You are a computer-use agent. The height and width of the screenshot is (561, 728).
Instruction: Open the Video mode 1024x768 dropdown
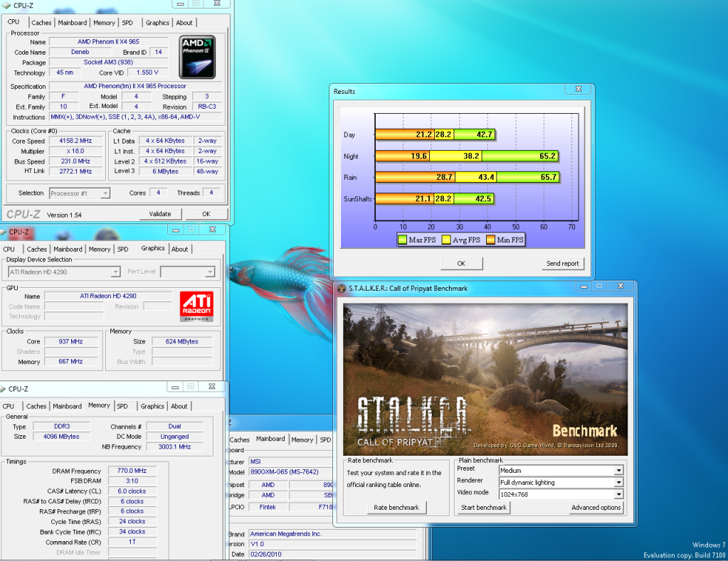point(618,495)
